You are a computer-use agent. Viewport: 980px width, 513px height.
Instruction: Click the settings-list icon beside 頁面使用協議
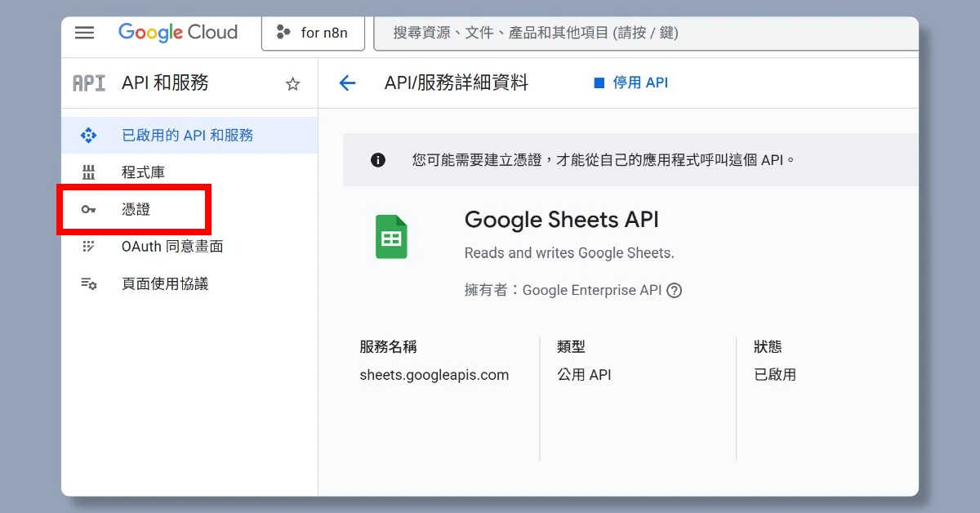click(88, 283)
